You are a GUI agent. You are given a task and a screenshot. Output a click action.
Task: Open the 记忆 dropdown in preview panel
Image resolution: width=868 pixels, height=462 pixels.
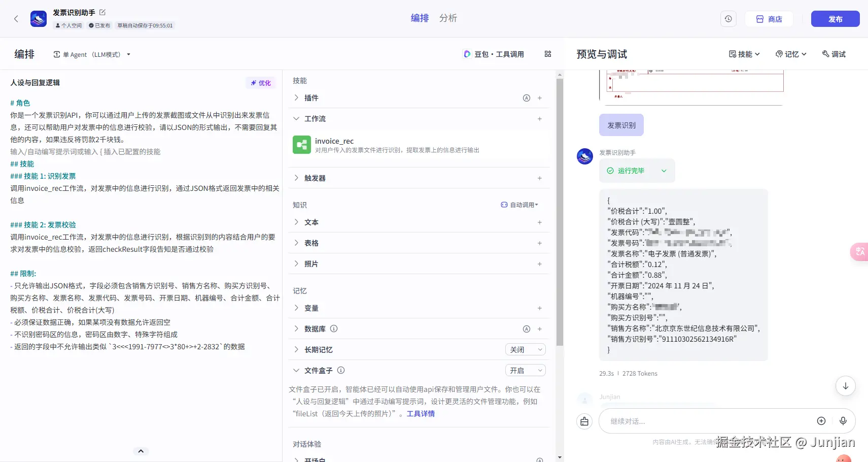tap(791, 54)
